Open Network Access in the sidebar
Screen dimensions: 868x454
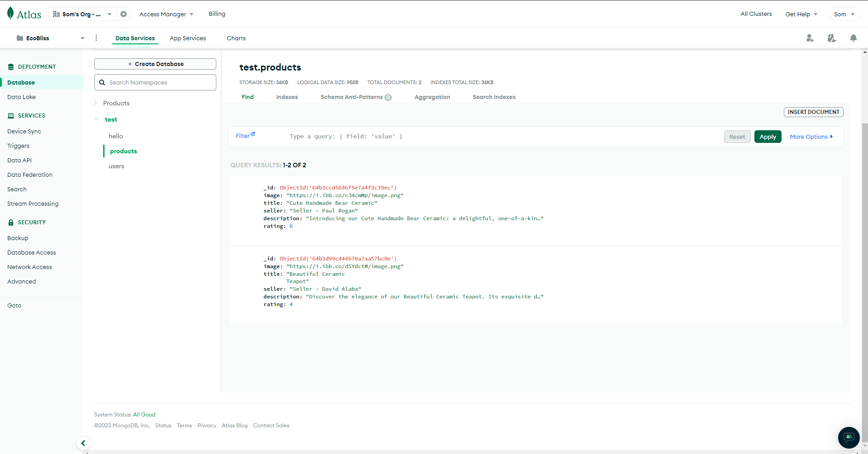click(29, 267)
